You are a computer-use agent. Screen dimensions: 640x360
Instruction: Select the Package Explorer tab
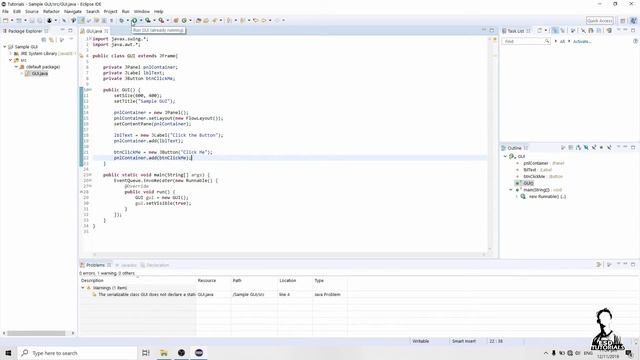[25, 31]
